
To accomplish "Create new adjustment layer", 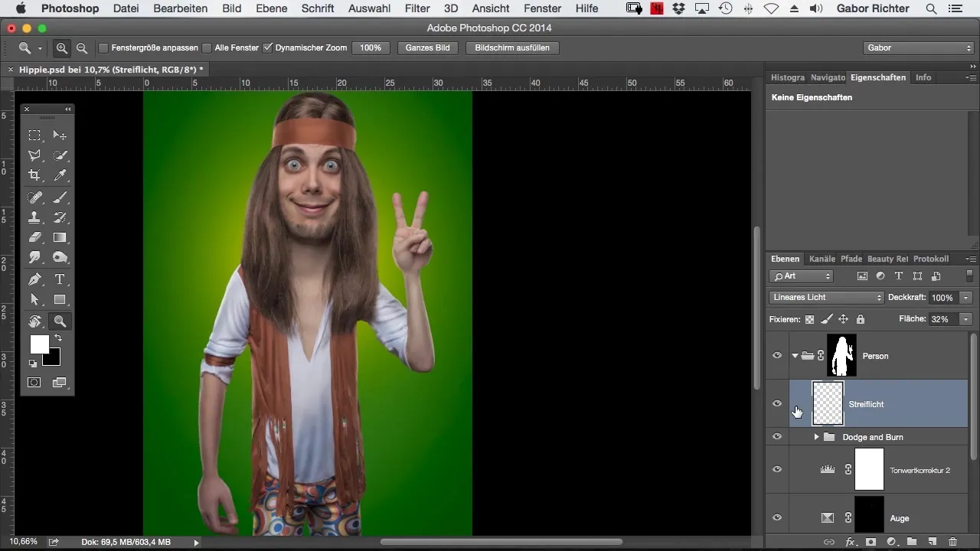I will (891, 542).
